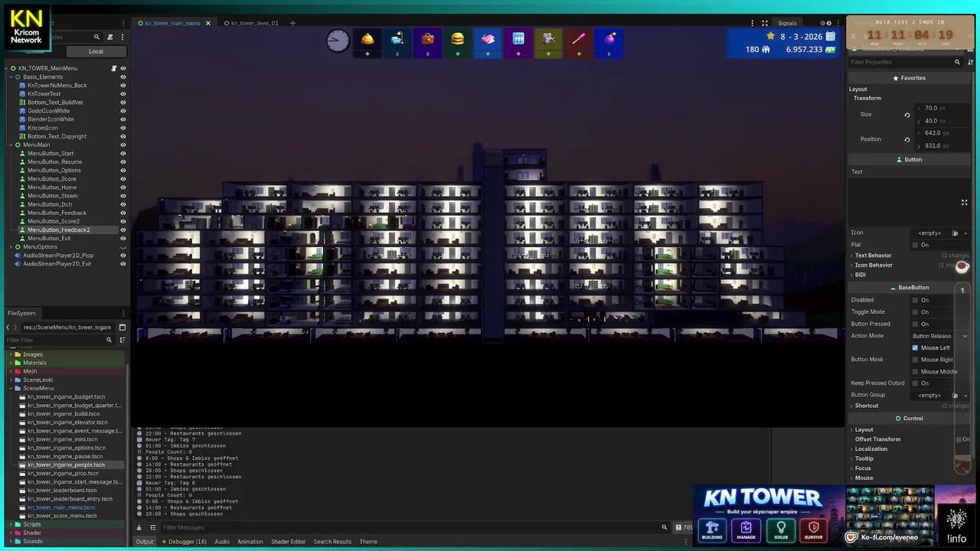Select kn_tower_main_menu.tscn in FileSystem

(x=61, y=507)
